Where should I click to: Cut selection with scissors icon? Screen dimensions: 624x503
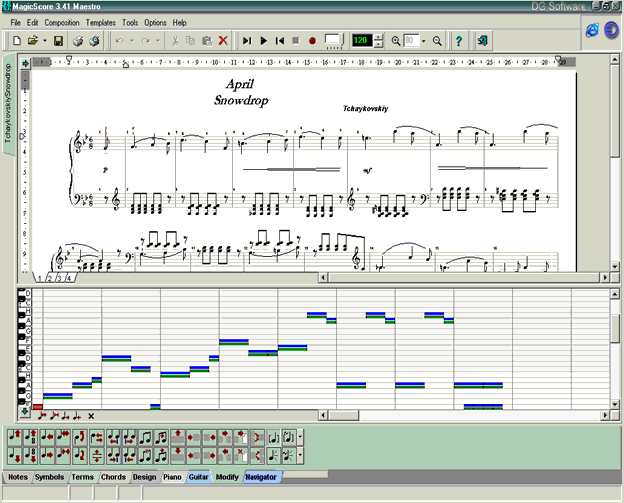pyautogui.click(x=175, y=41)
